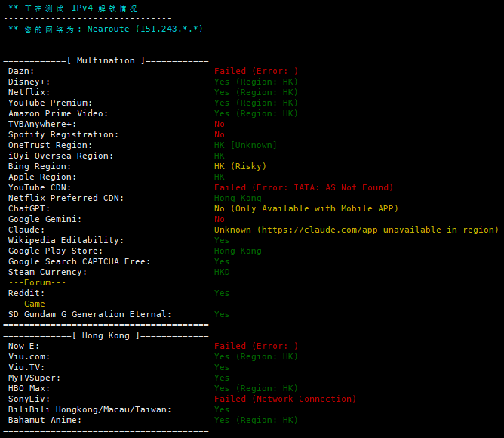Click the Bing Region 'HK (Risky)' value

tap(240, 166)
